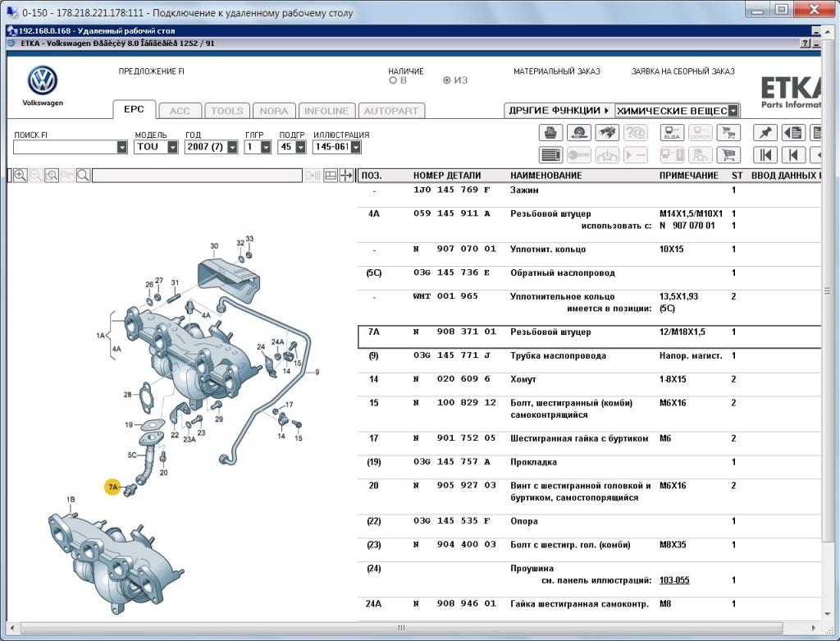Click the page with left arrow icon

tap(793, 132)
